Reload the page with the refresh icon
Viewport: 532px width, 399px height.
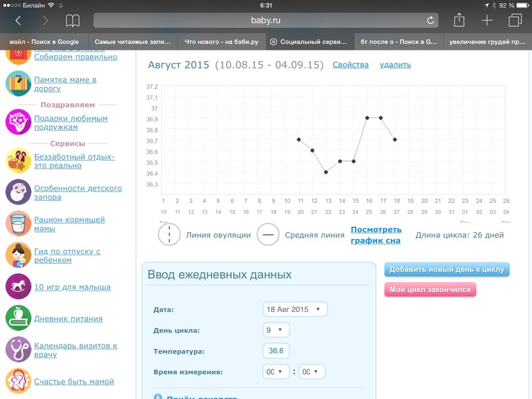click(x=430, y=21)
